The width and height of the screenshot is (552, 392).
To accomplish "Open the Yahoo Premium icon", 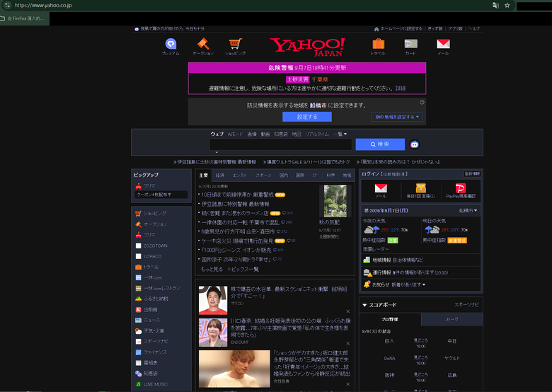I will click(x=171, y=44).
